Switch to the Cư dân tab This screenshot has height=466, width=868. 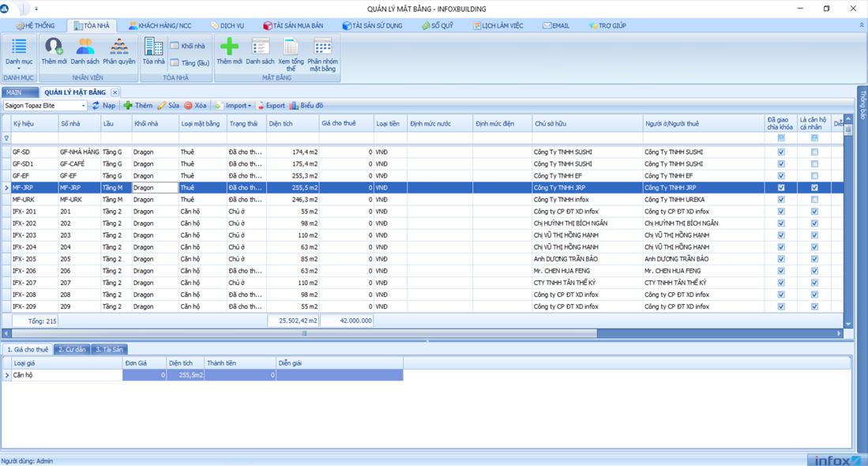72,349
